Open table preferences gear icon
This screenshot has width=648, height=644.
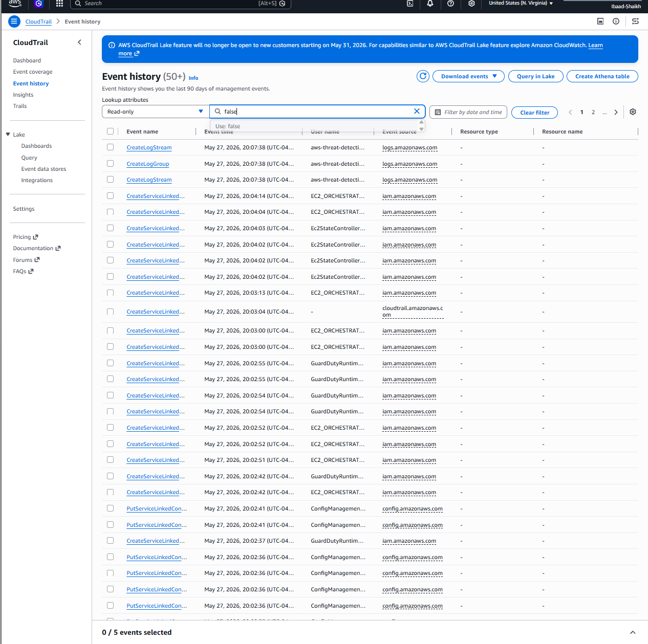pyautogui.click(x=633, y=112)
